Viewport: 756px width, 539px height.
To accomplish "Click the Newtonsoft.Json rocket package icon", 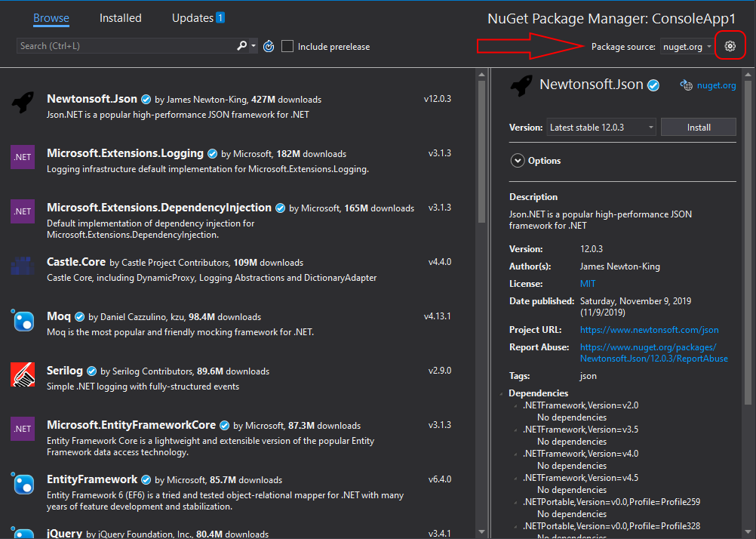I will 22,102.
